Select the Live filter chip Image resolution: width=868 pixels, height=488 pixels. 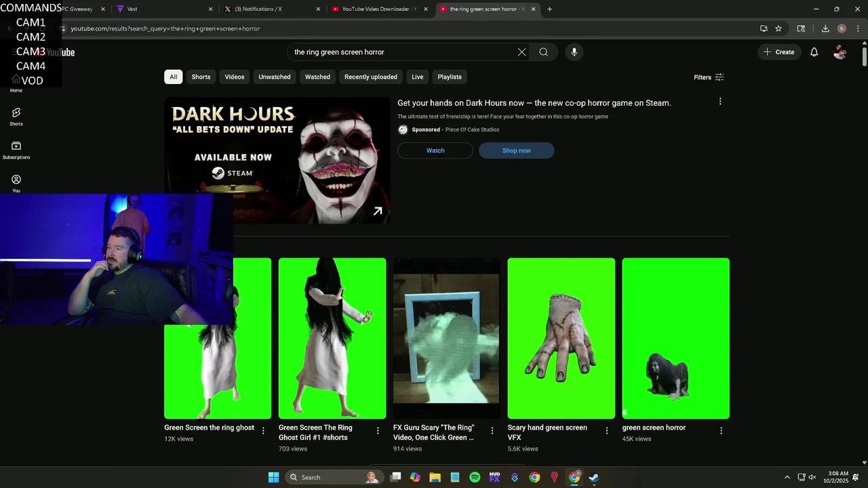pos(418,77)
